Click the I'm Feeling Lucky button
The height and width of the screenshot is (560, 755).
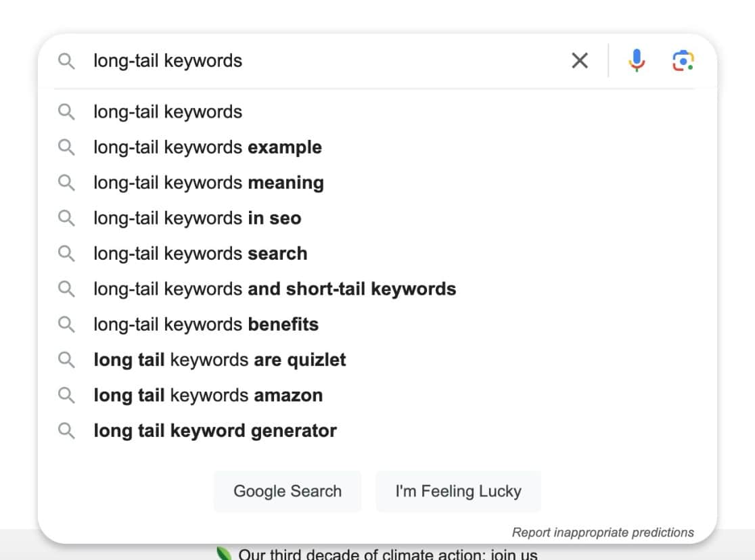click(x=458, y=491)
